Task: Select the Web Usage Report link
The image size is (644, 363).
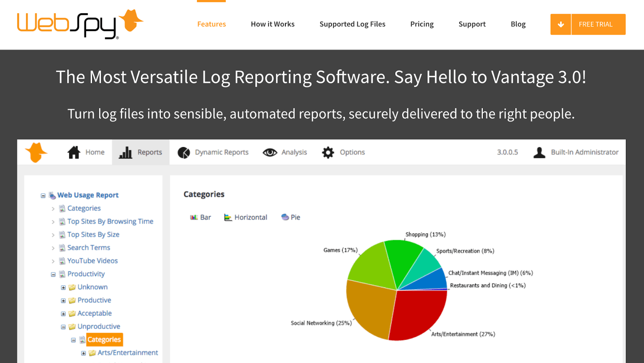Action: click(x=88, y=195)
